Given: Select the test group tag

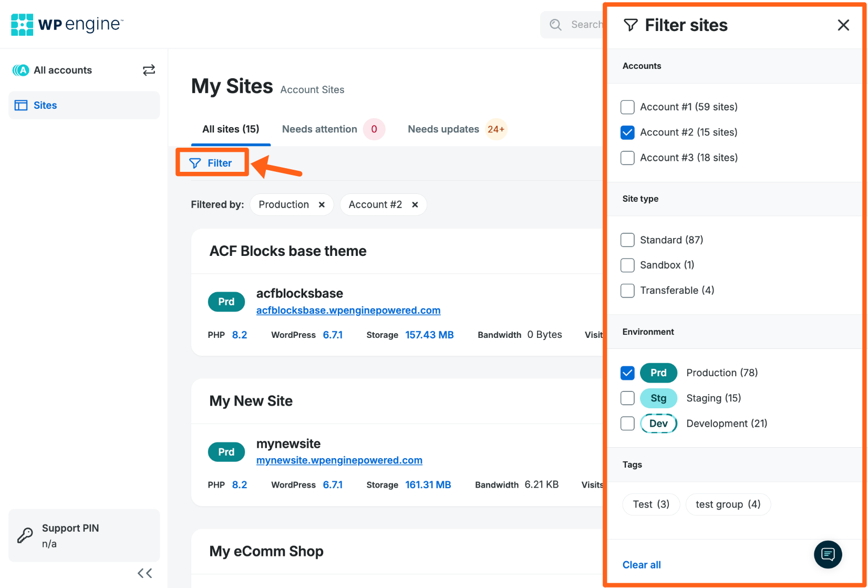Looking at the screenshot, I should (728, 504).
